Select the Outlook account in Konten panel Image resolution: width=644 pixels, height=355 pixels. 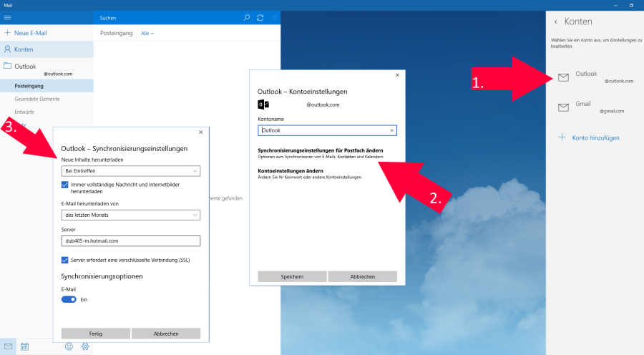(x=595, y=77)
